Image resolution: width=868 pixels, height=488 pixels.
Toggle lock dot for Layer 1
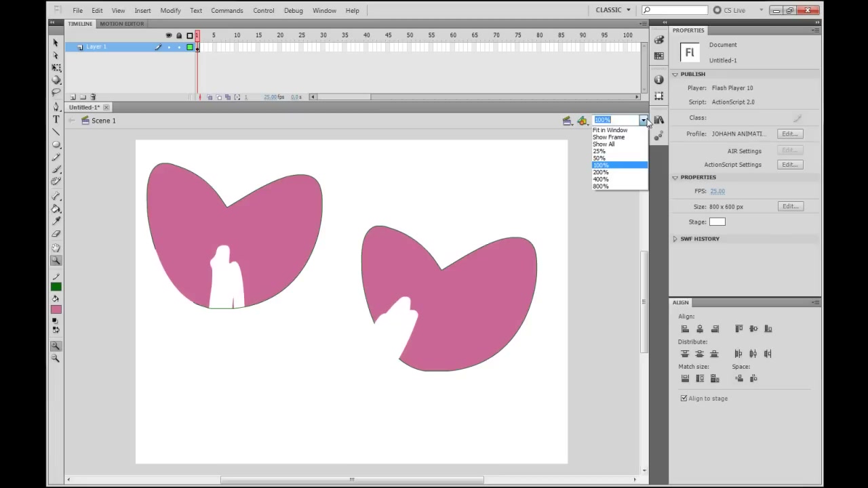(179, 47)
